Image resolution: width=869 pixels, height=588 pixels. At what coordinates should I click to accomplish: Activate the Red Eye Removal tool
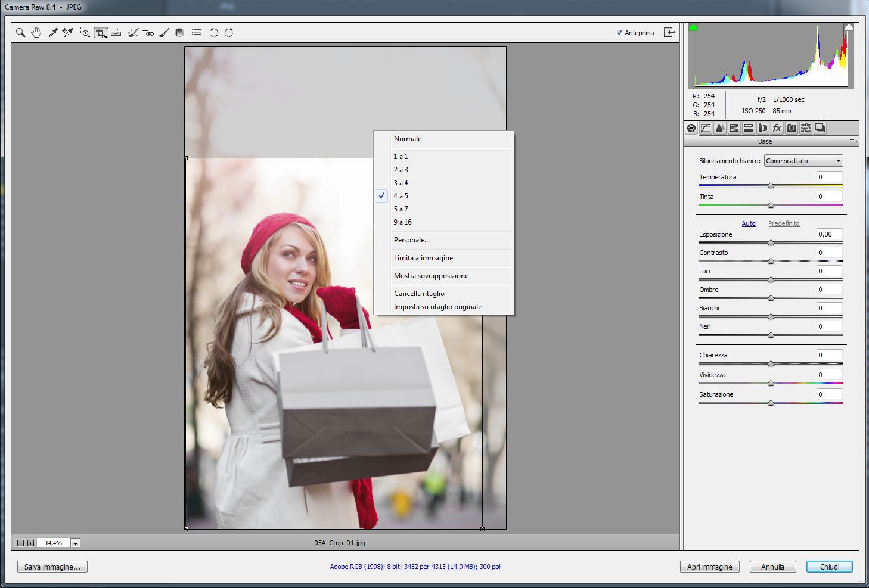[148, 33]
